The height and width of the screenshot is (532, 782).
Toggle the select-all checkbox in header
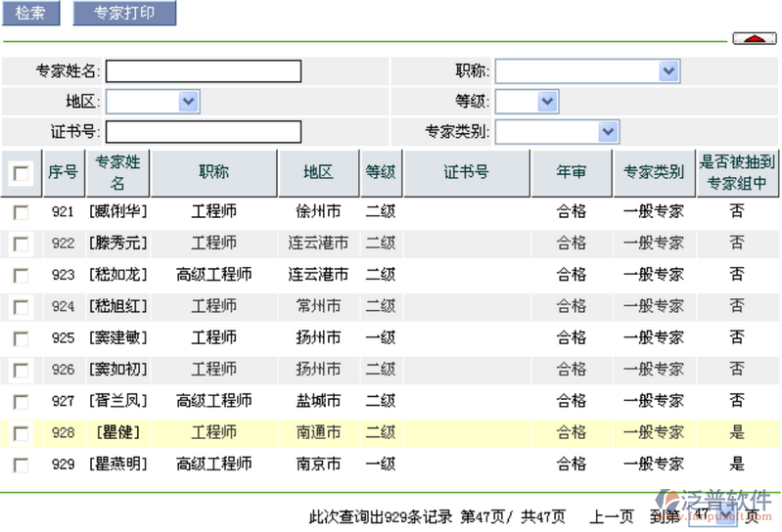(21, 173)
